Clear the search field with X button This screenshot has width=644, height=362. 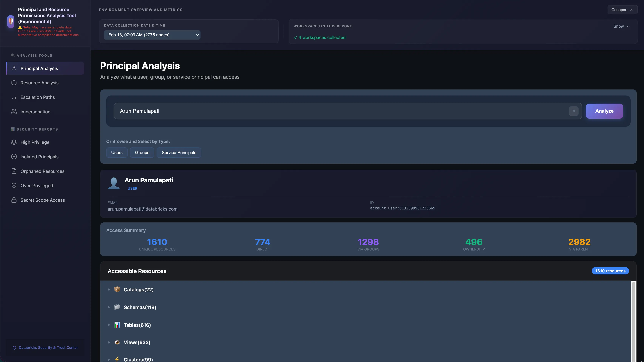tap(573, 111)
